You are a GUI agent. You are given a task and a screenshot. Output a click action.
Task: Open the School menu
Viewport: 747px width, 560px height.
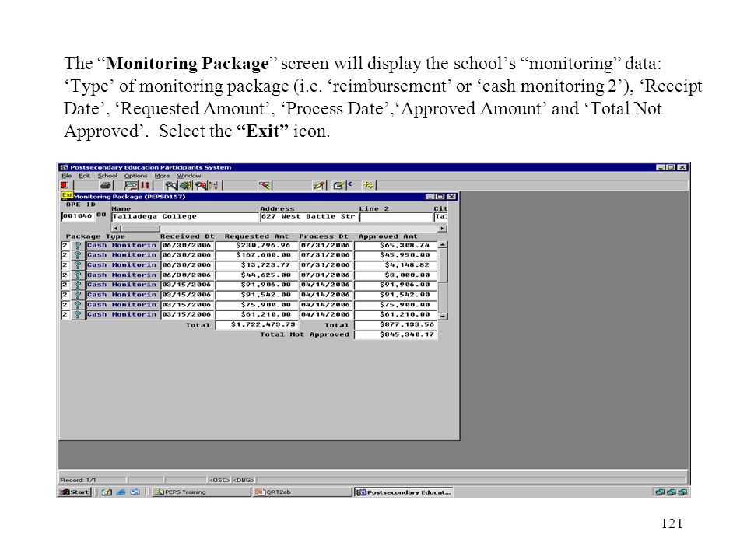point(107,176)
